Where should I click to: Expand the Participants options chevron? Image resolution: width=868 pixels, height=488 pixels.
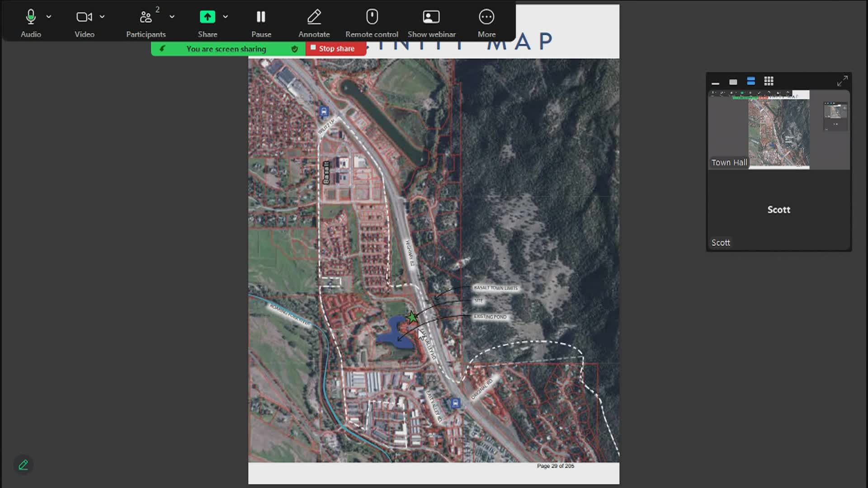point(172,17)
